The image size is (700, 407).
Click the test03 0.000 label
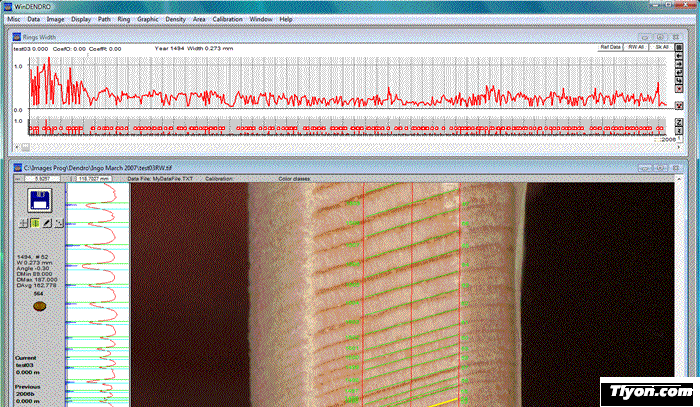tap(31, 49)
